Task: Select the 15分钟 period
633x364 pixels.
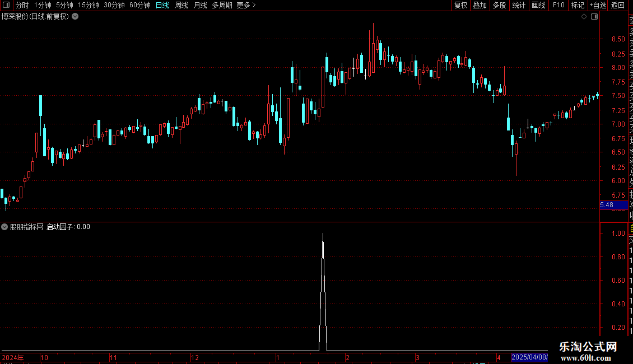Action: [88, 5]
